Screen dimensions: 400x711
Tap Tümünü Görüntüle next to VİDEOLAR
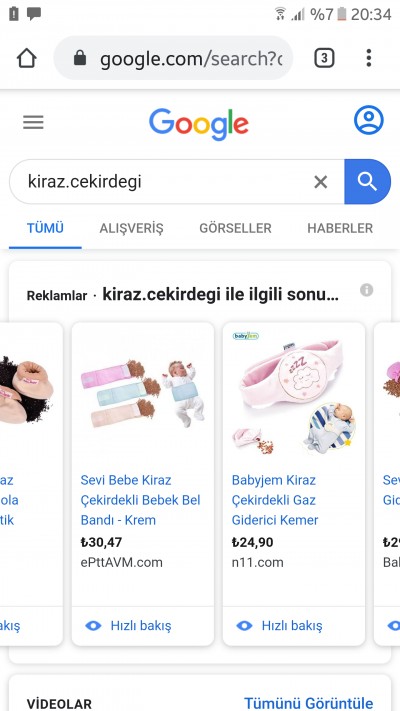(308, 703)
